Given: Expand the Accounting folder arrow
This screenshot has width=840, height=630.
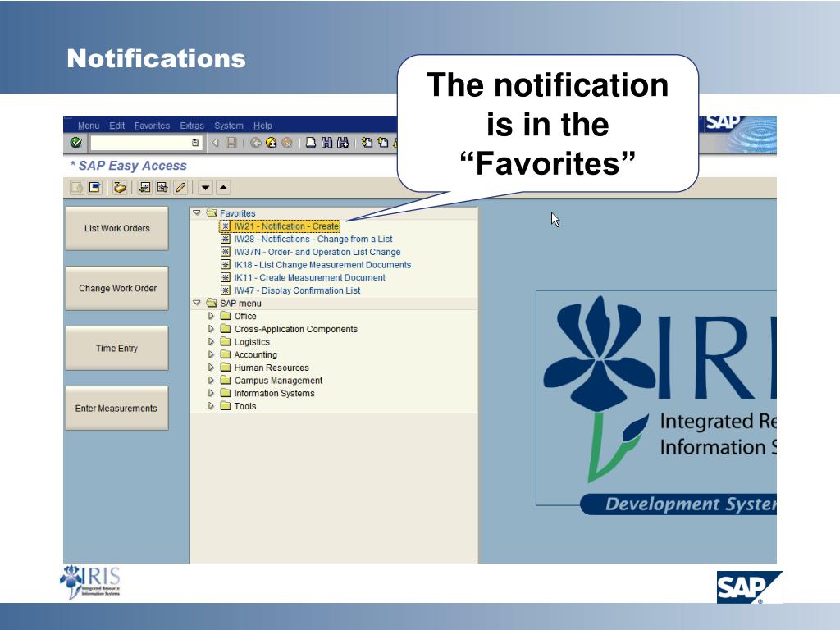Looking at the screenshot, I should [x=211, y=354].
